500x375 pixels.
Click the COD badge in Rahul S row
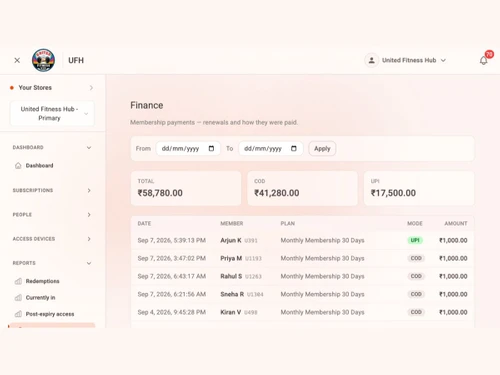click(x=416, y=276)
